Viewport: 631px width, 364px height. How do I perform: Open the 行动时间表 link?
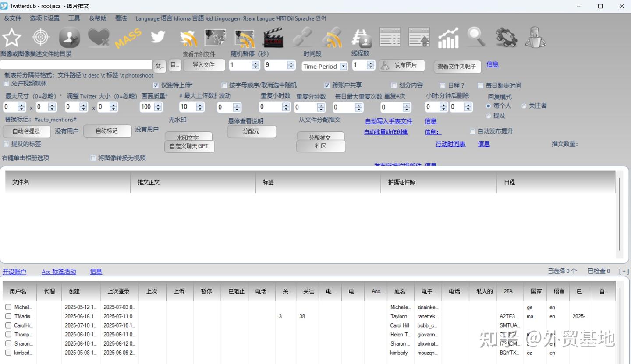[x=450, y=144]
